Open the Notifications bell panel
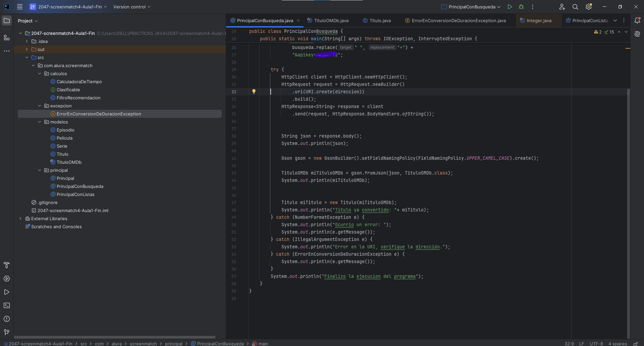This screenshot has width=644, height=346. 637,20
